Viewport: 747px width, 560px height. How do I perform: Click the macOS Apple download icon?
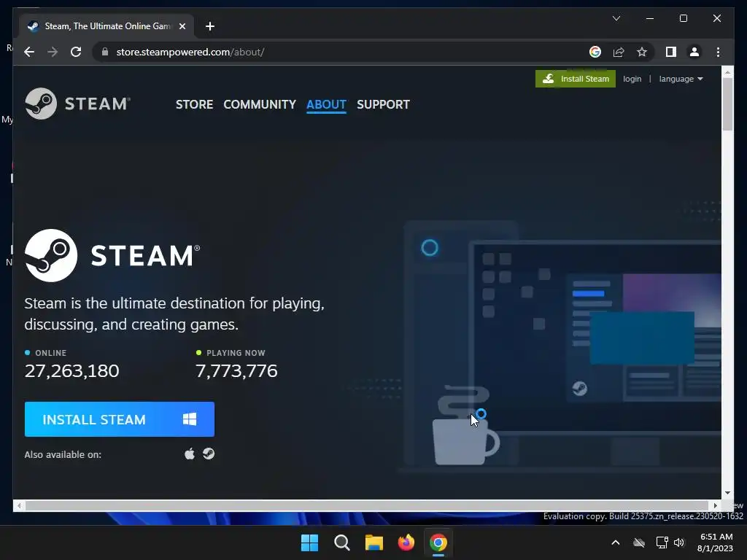coord(190,454)
